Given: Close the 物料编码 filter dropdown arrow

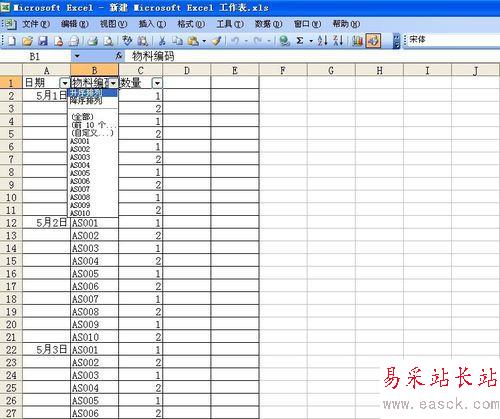Looking at the screenshot, I should pos(113,83).
